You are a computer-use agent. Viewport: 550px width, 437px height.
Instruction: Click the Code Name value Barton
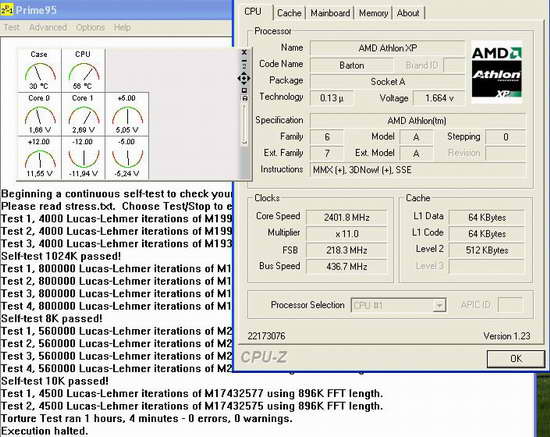coord(351,65)
